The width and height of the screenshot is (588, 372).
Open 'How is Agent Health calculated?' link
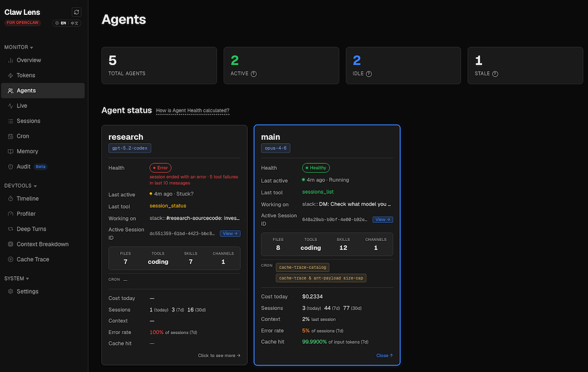pos(193,111)
